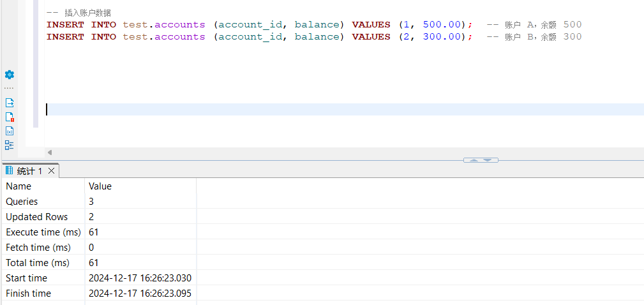Show the server output panel icon
Image resolution: width=644 pixels, height=305 pixels.
[10, 103]
